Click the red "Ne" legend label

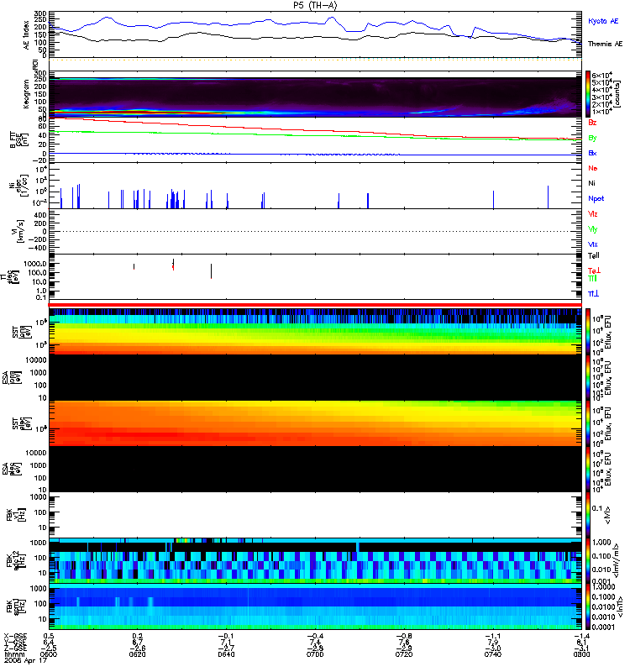593,168
